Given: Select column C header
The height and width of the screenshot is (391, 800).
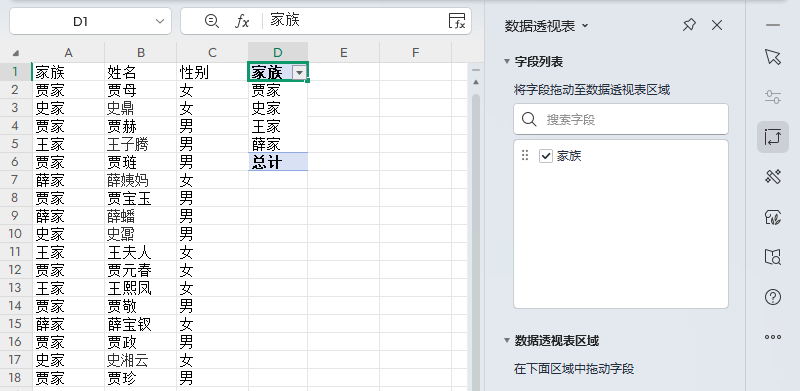Looking at the screenshot, I should pyautogui.click(x=212, y=53).
